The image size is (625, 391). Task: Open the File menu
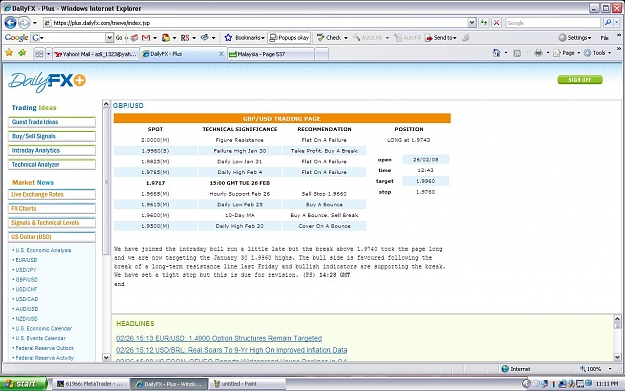click(604, 38)
